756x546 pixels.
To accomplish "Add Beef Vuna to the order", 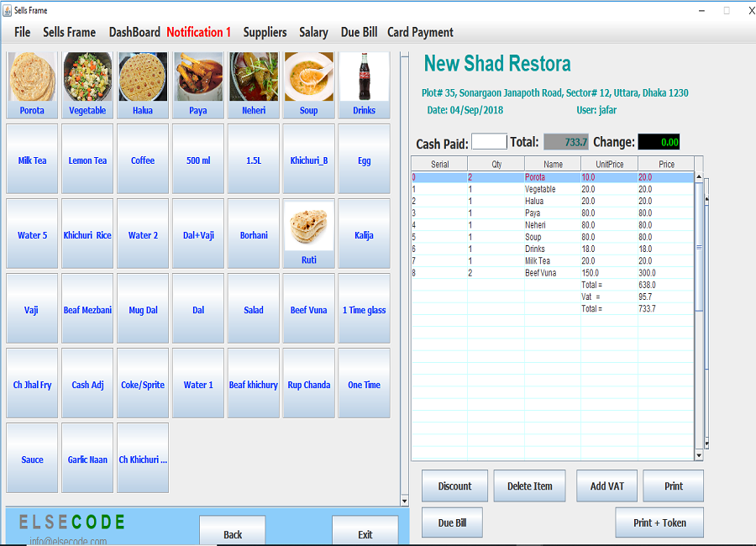I will click(x=309, y=310).
